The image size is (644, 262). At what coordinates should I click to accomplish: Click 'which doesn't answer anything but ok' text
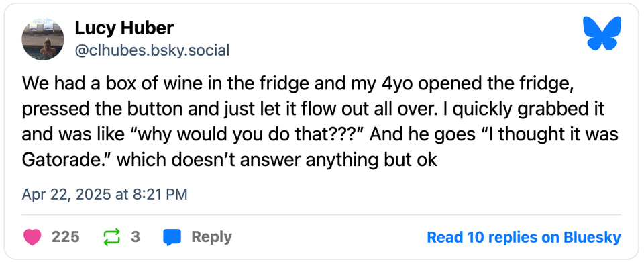click(x=277, y=160)
